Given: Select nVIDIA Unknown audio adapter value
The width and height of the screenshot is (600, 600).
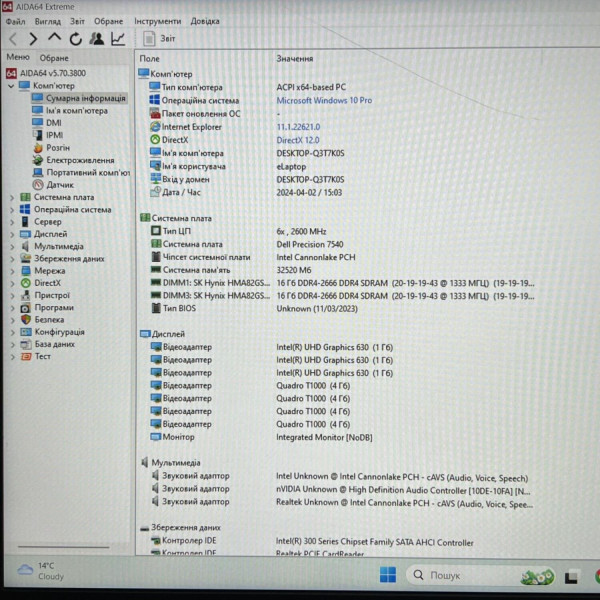Looking at the screenshot, I should (403, 490).
